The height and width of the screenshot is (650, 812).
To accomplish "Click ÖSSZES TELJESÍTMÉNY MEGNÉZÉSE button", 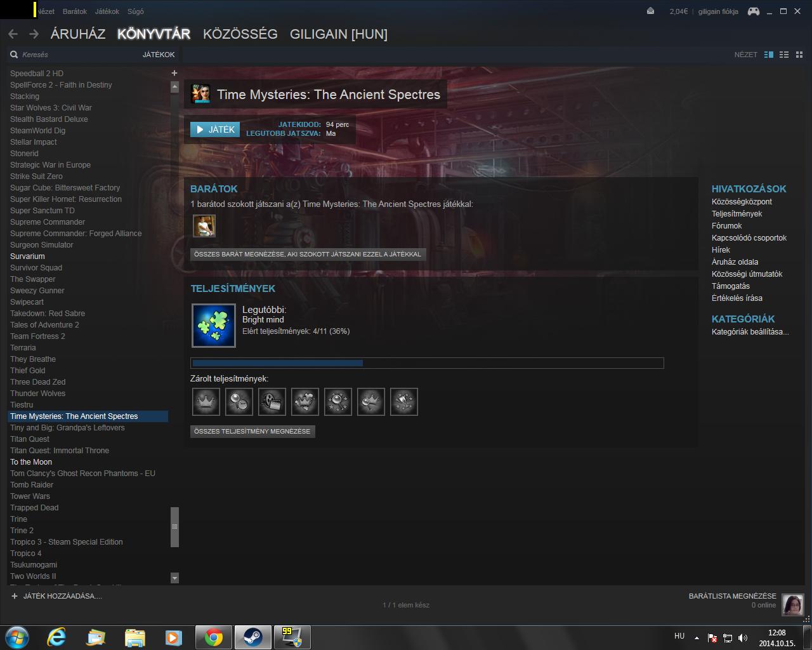I will [252, 431].
